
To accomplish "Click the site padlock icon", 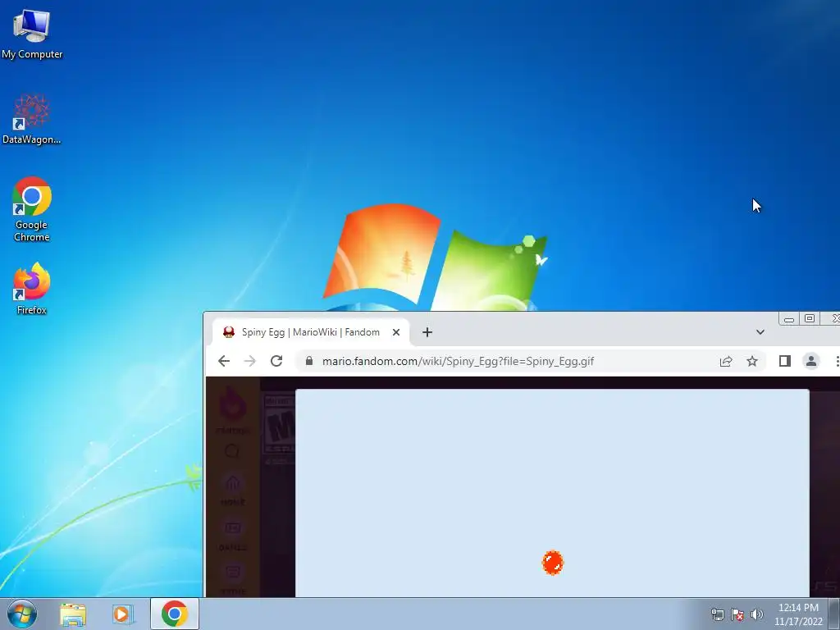I will pyautogui.click(x=309, y=361).
